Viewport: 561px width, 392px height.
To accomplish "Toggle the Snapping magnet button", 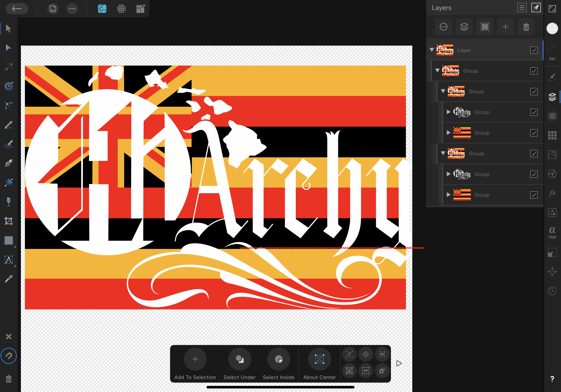I will click(8, 356).
